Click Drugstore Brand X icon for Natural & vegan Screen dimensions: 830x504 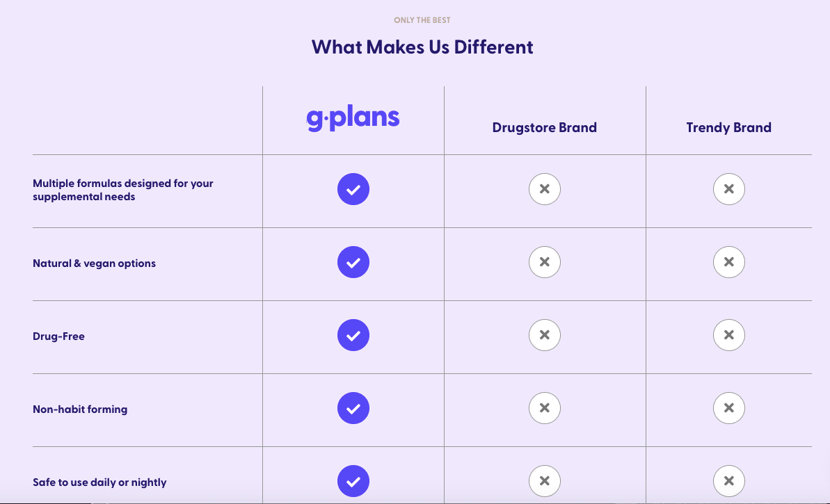pyautogui.click(x=545, y=262)
